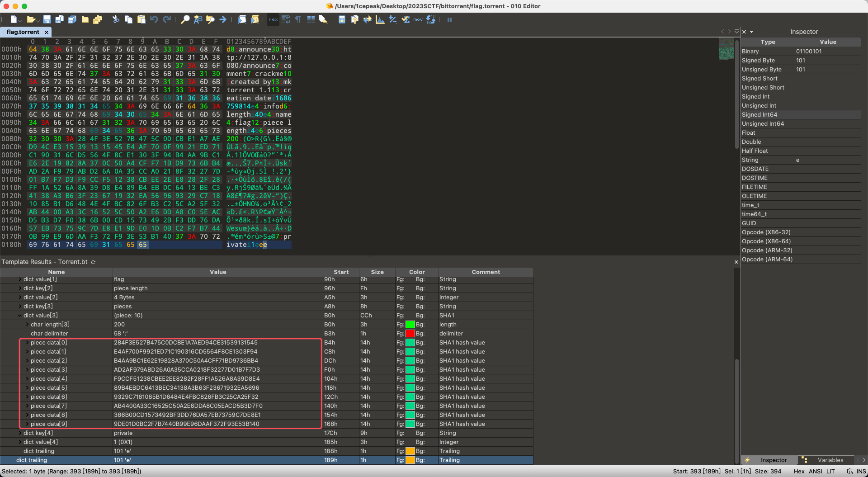Select the piece data[4] hash value

(x=187, y=379)
